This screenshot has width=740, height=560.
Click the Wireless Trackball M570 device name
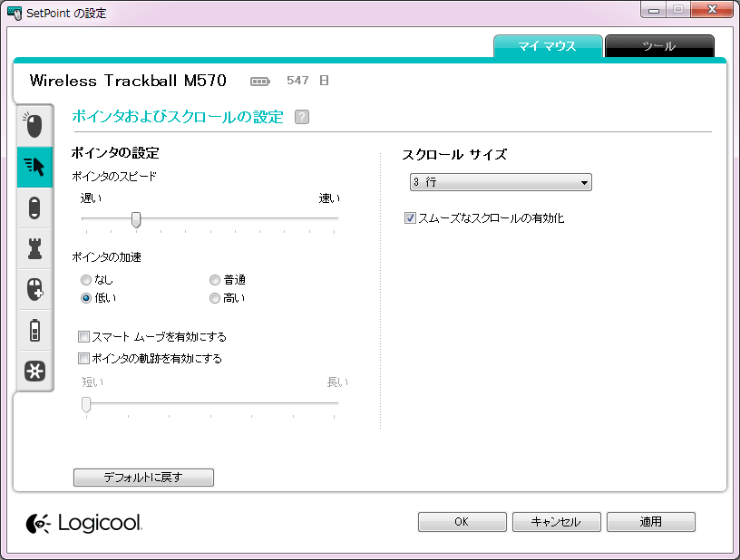click(128, 81)
